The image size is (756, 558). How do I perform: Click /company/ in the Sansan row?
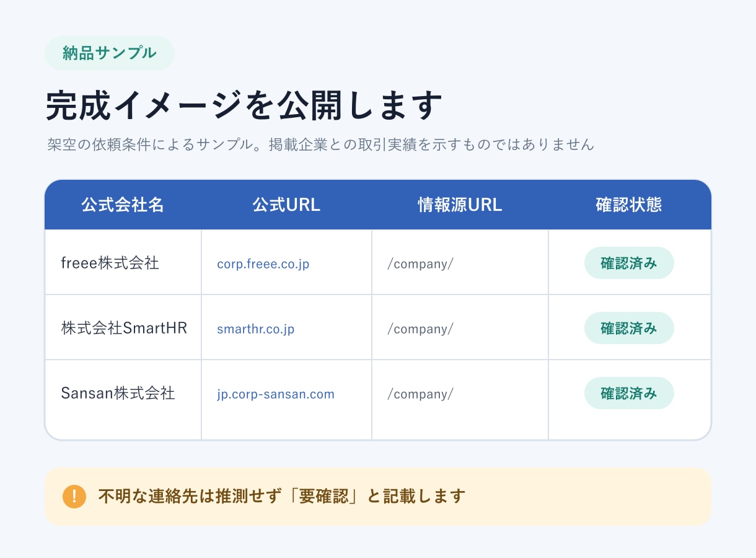pos(420,394)
